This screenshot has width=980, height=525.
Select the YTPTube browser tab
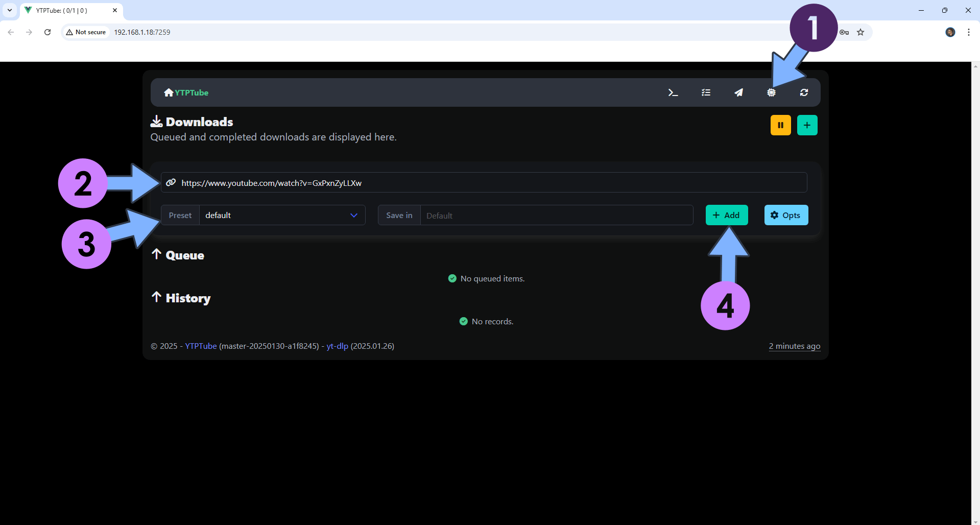click(71, 10)
